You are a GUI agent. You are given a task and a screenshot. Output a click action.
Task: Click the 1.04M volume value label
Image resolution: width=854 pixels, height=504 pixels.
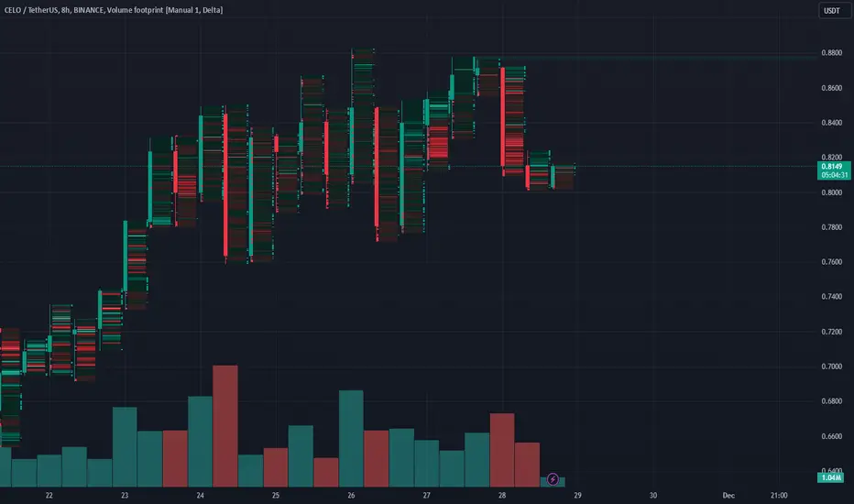pyautogui.click(x=830, y=477)
